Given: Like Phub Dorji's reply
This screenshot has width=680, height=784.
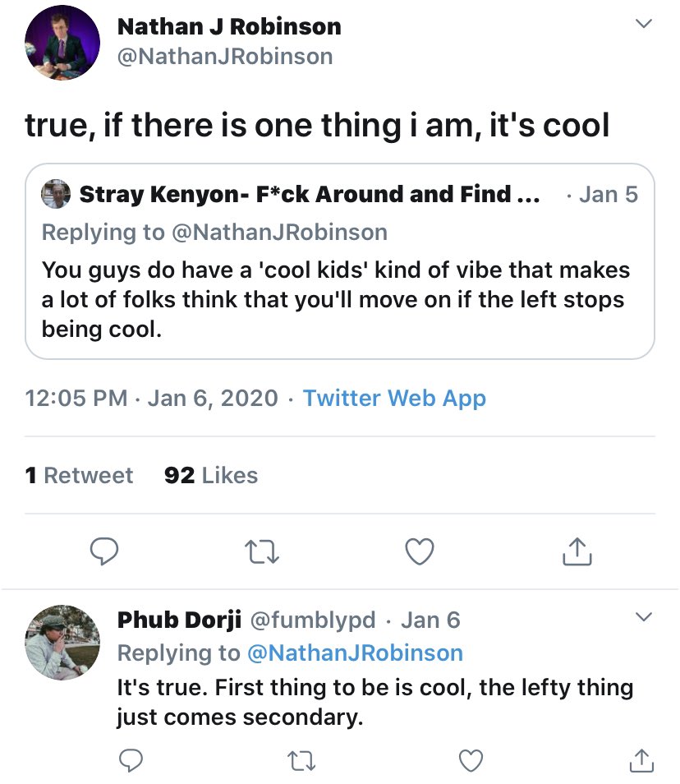Looking at the screenshot, I should 471,762.
